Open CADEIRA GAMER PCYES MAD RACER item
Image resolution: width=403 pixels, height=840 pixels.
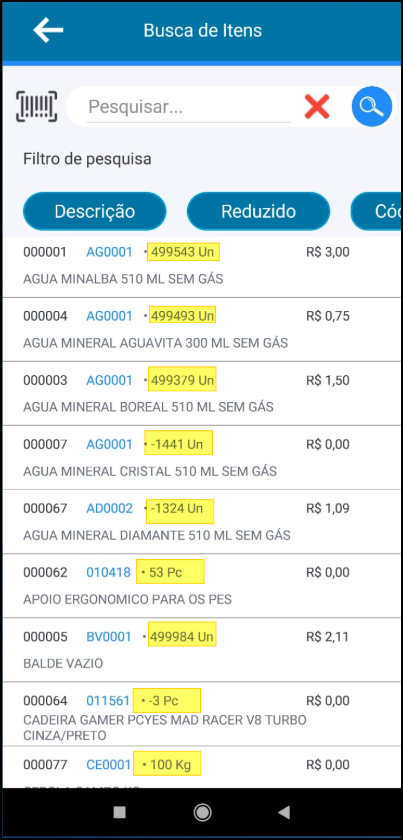202,714
